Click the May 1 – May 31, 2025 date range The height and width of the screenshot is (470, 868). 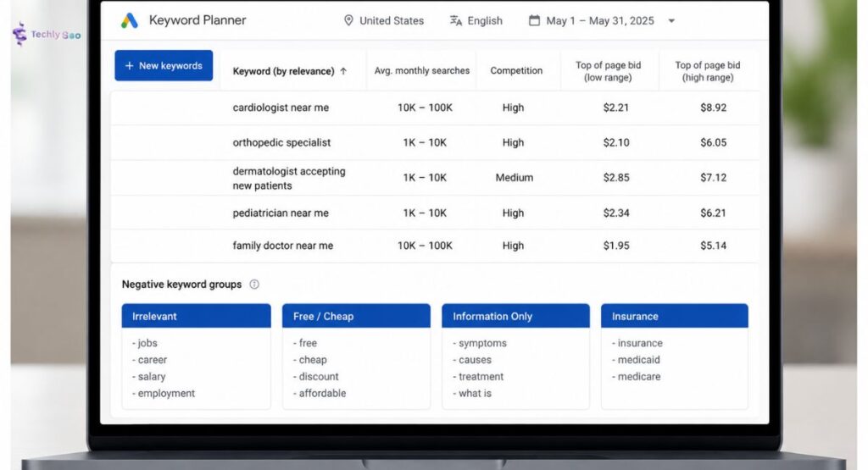point(600,20)
